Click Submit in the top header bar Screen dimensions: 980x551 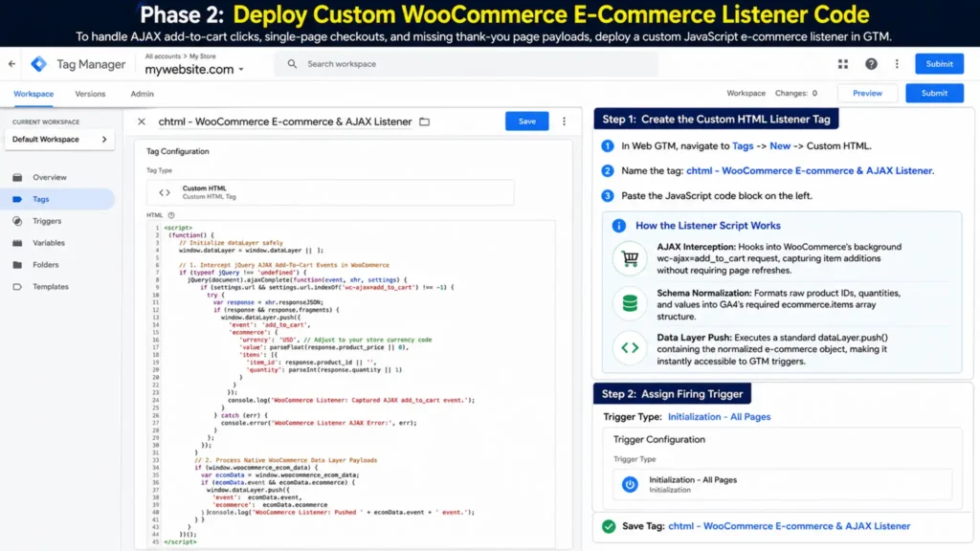click(940, 64)
